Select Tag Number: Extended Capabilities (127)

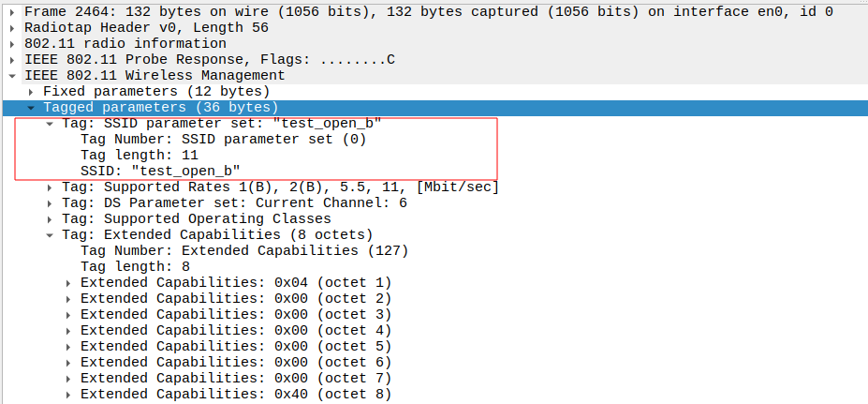click(x=243, y=251)
